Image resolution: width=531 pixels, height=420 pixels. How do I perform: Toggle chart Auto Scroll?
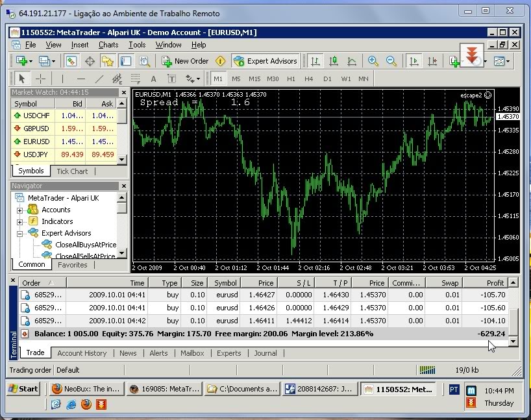(414, 61)
